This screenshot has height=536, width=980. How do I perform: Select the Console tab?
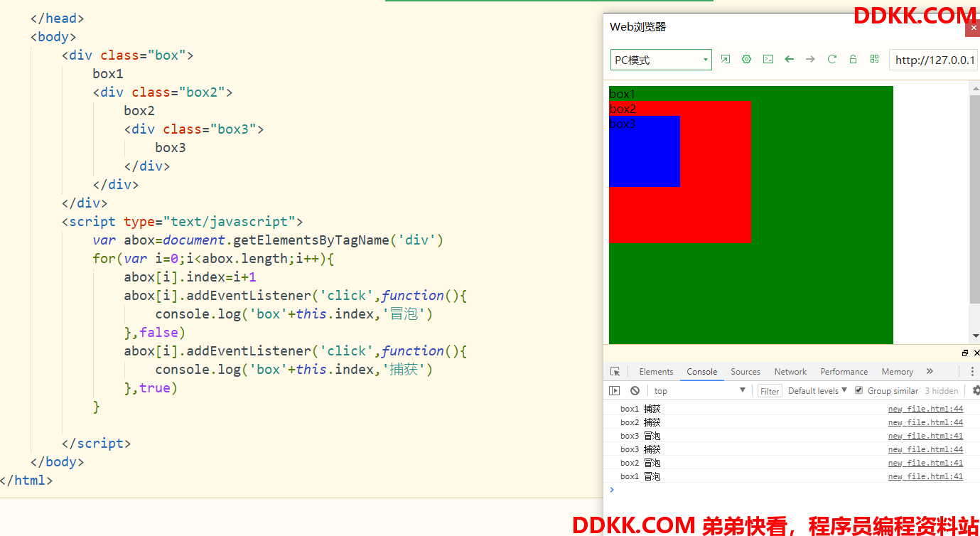702,372
